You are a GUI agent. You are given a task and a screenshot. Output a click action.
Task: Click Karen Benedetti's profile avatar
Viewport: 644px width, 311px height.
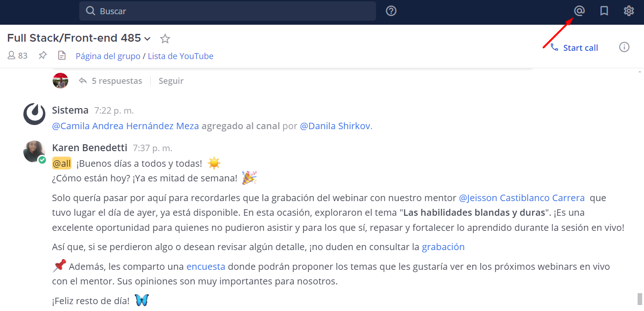[34, 152]
